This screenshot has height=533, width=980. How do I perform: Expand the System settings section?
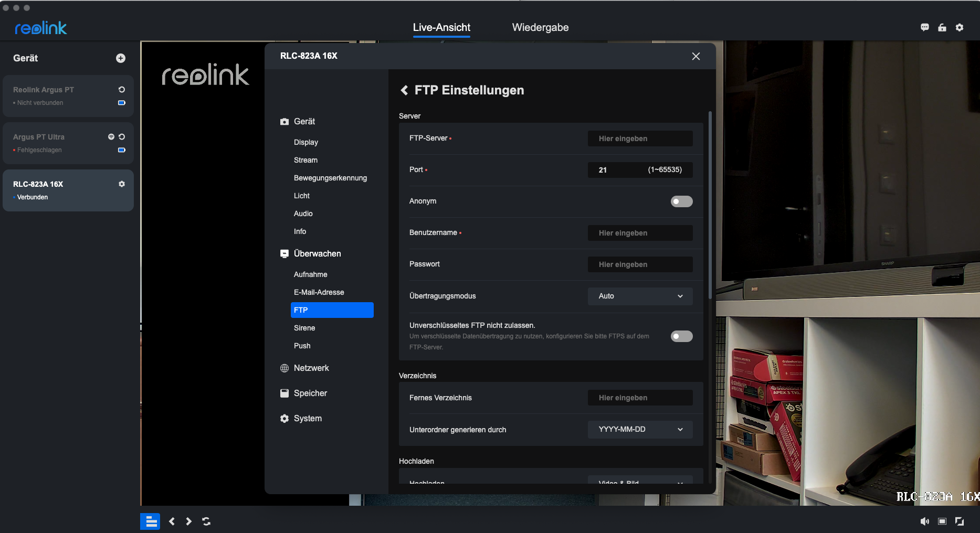[x=301, y=419]
